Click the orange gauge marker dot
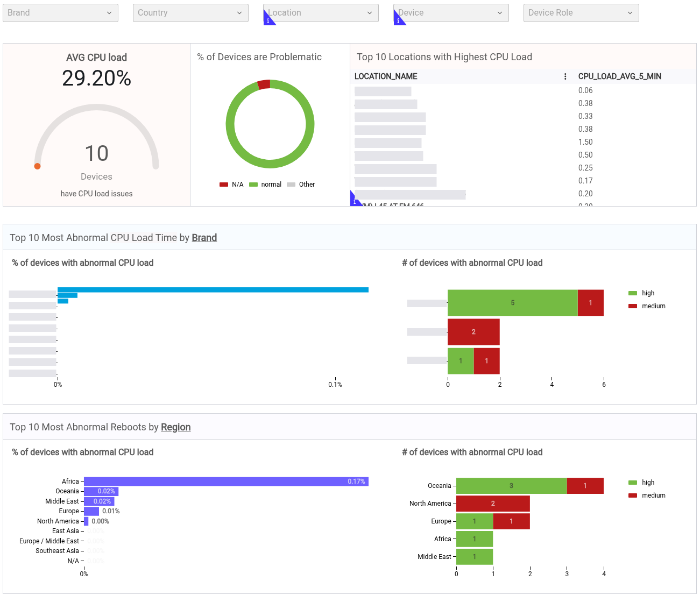Screen dimensions: 700x595 coord(37,166)
